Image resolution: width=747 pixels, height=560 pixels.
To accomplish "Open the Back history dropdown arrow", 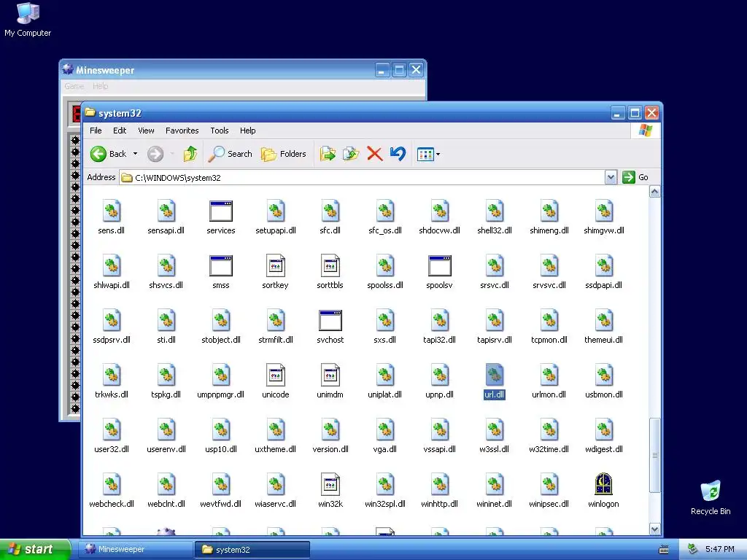I will pos(135,154).
